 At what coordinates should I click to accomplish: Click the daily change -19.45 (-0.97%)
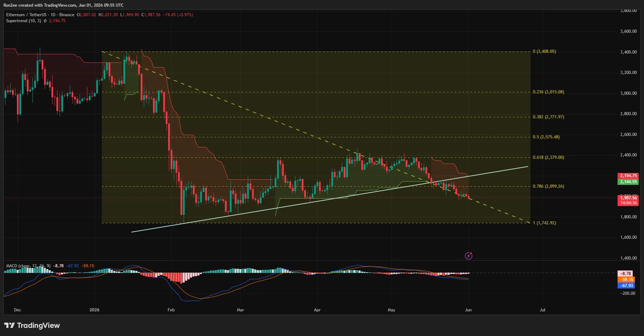[178, 15]
